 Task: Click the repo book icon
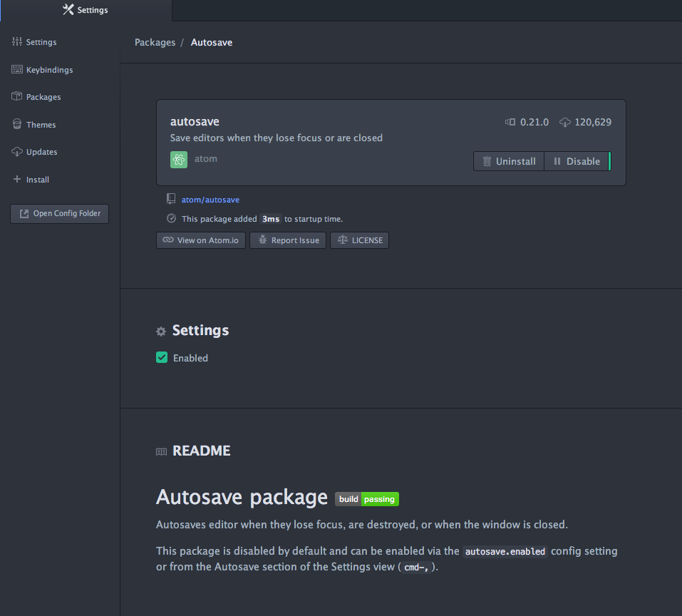[x=171, y=199]
